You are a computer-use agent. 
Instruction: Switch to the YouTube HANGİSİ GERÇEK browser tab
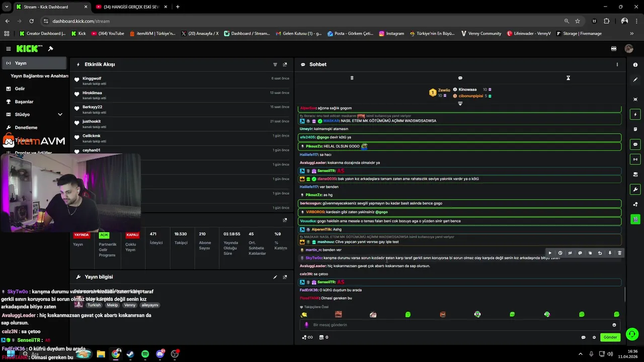click(x=131, y=7)
